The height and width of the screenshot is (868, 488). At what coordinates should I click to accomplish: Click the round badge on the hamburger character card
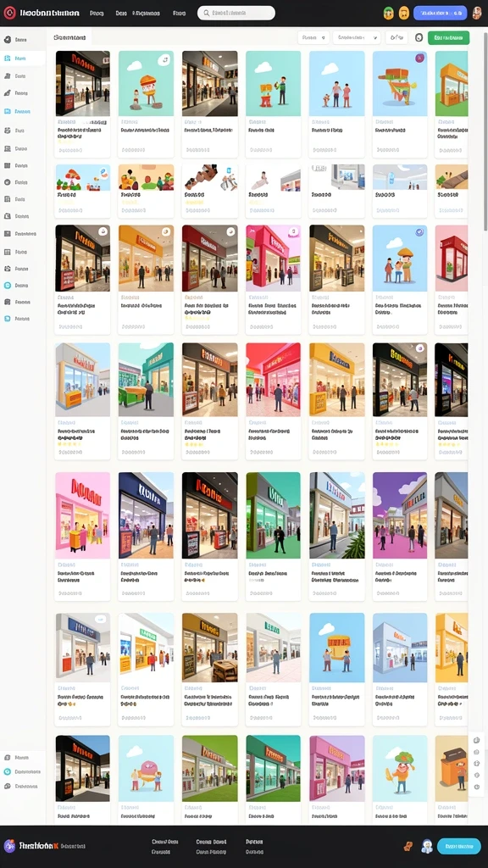pos(164,59)
